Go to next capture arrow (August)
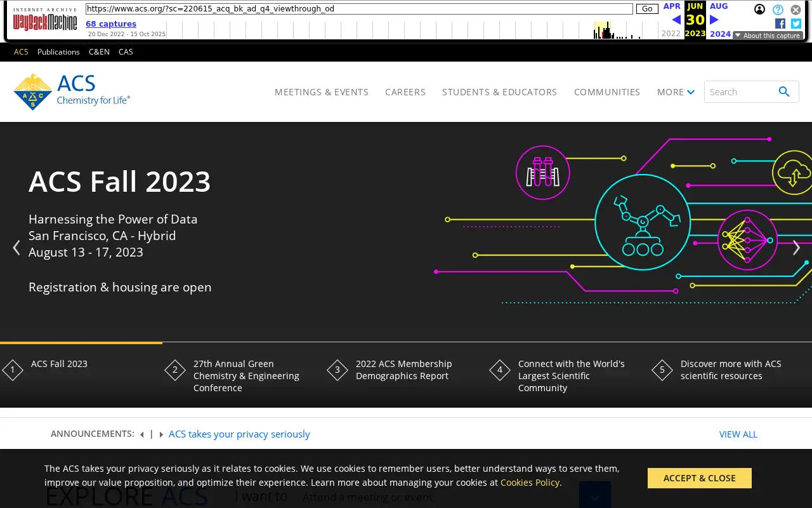This screenshot has height=508, width=812. pyautogui.click(x=714, y=20)
